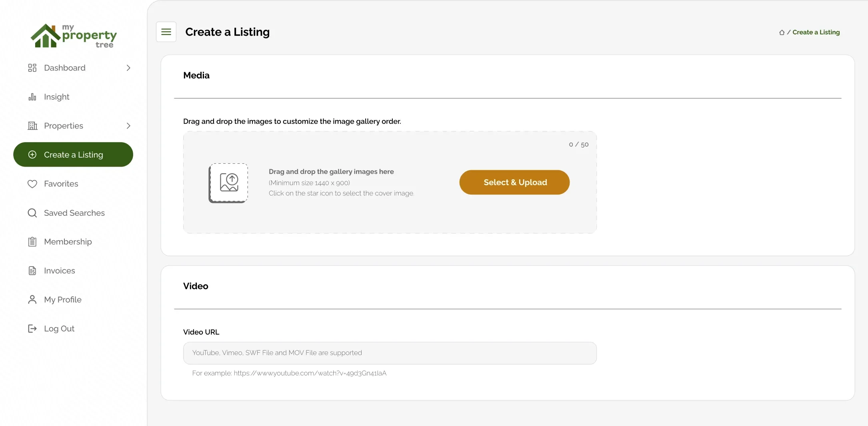Go to the Properties section
This screenshot has height=426, width=868.
tap(64, 126)
